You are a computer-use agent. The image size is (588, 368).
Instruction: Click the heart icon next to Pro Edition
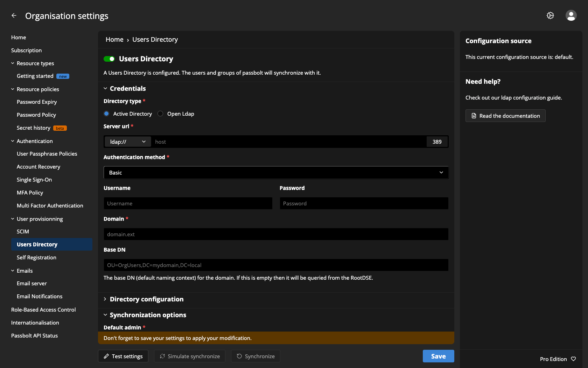point(573,359)
